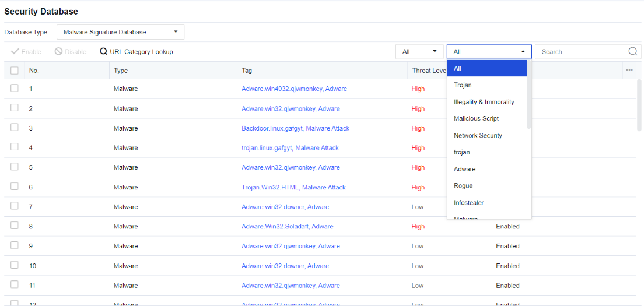
Task: Check the box for row 1
Action: coord(15,89)
